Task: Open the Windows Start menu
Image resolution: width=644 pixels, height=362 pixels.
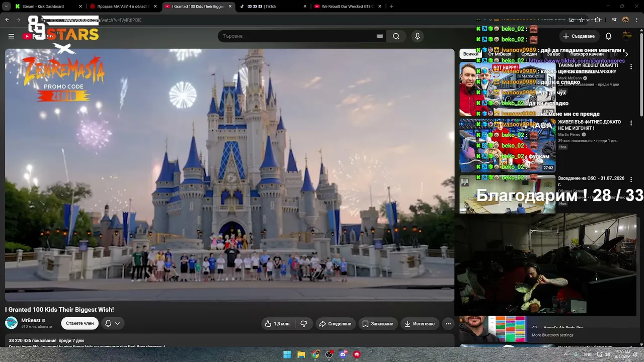Action: pyautogui.click(x=287, y=354)
